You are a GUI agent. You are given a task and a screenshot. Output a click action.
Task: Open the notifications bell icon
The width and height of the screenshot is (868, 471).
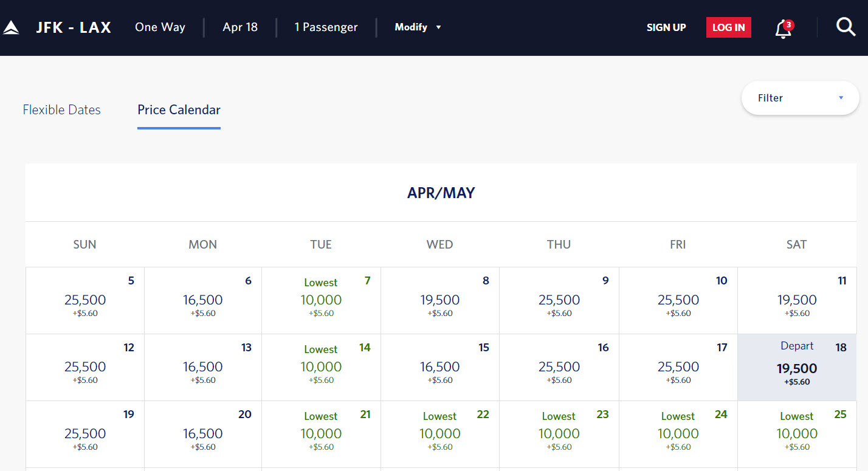tap(784, 29)
